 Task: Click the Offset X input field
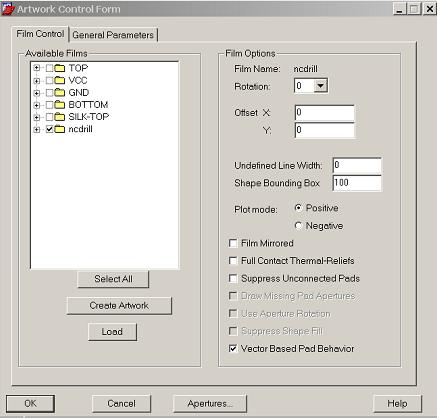tap(325, 113)
